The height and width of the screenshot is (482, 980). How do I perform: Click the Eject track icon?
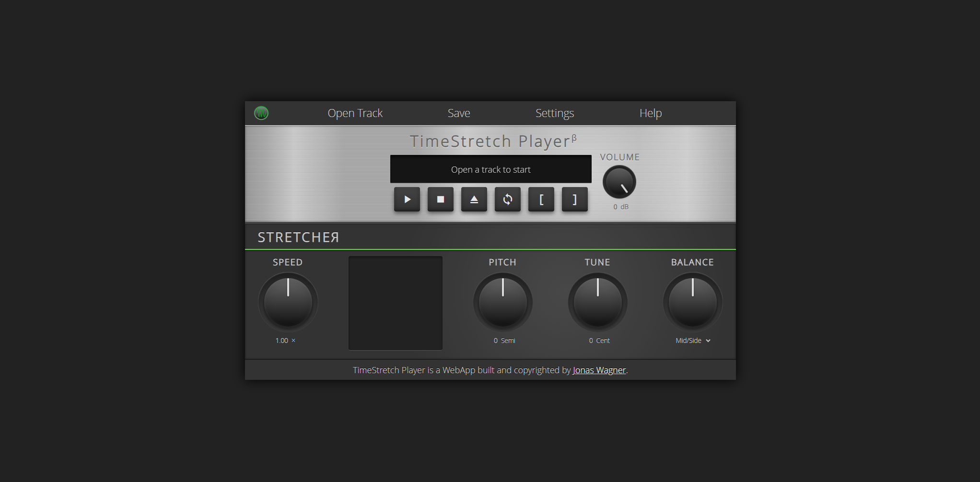(x=474, y=199)
